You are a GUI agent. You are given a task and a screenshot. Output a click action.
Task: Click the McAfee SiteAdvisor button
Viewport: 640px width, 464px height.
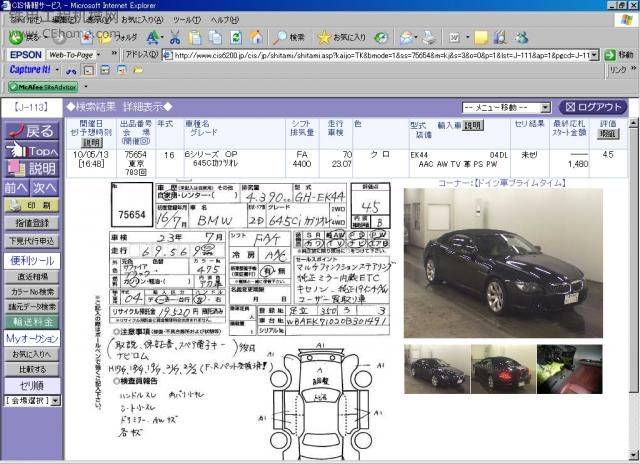(x=43, y=87)
